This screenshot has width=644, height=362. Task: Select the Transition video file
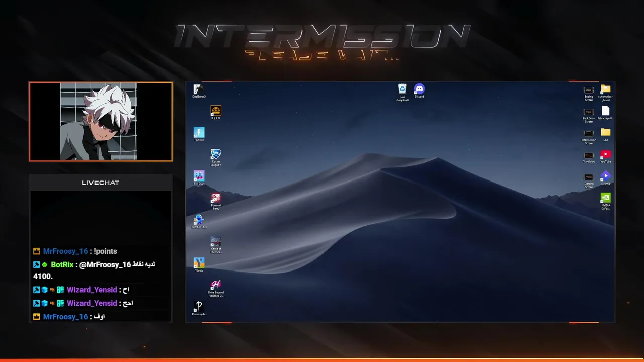pos(589,157)
